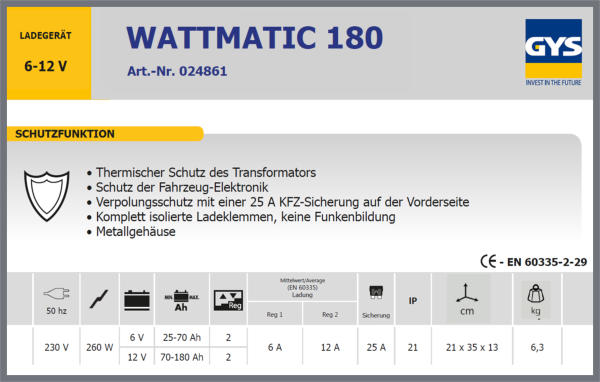Screen dimensions: 600x382
Task: Select the 25-70 Ah table cell
Action: pos(182,337)
